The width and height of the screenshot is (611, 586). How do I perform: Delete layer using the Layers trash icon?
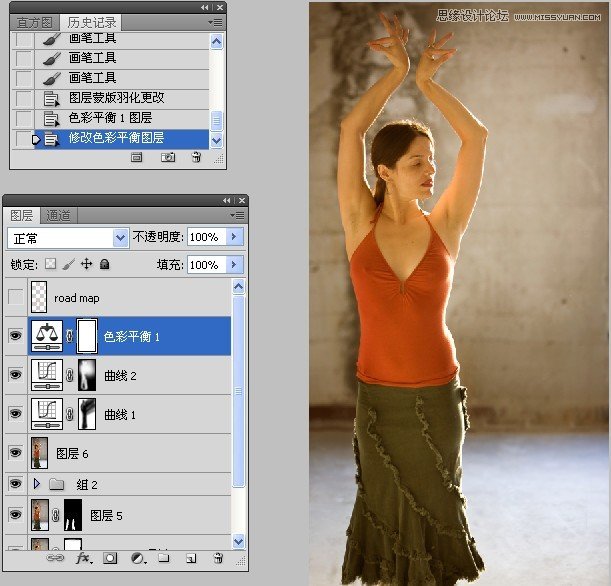[x=216, y=558]
